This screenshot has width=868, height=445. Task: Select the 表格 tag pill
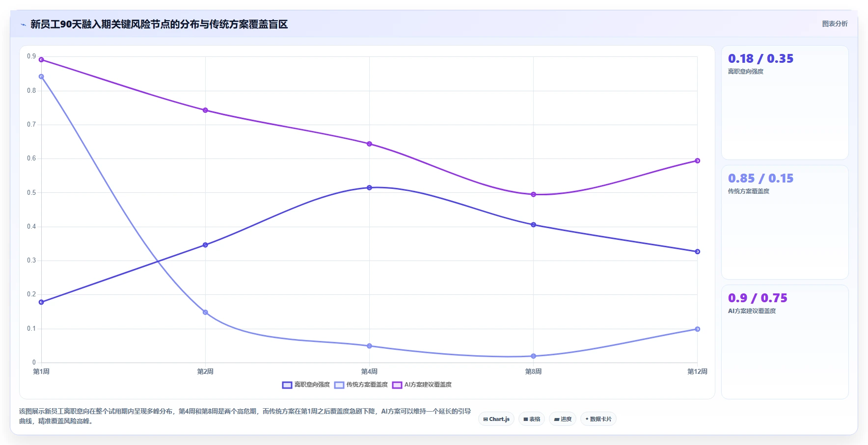(532, 419)
